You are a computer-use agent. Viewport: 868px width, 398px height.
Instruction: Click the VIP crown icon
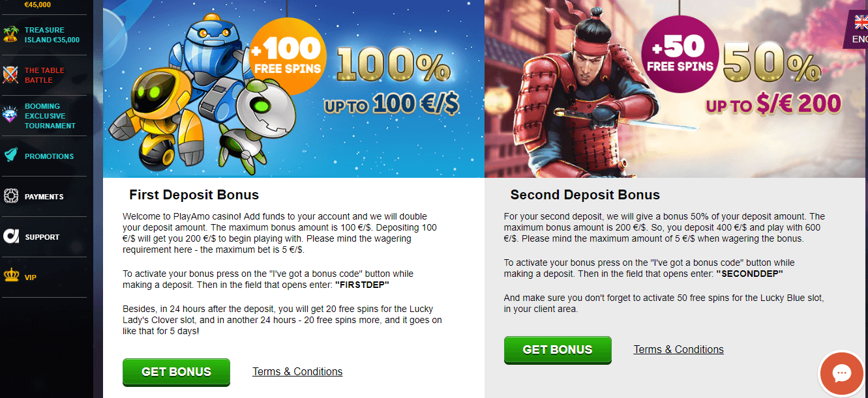tap(10, 277)
